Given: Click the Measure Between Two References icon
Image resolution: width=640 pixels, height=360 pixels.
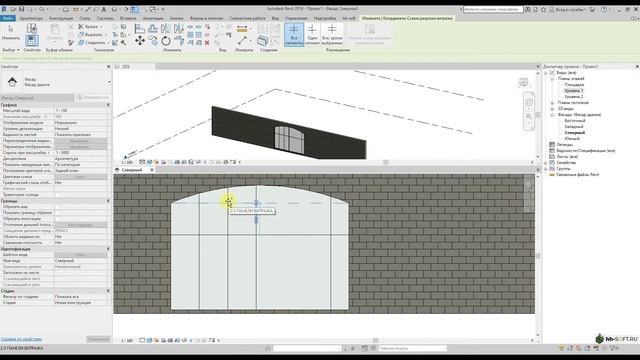Looking at the screenshot, I should 242,41.
